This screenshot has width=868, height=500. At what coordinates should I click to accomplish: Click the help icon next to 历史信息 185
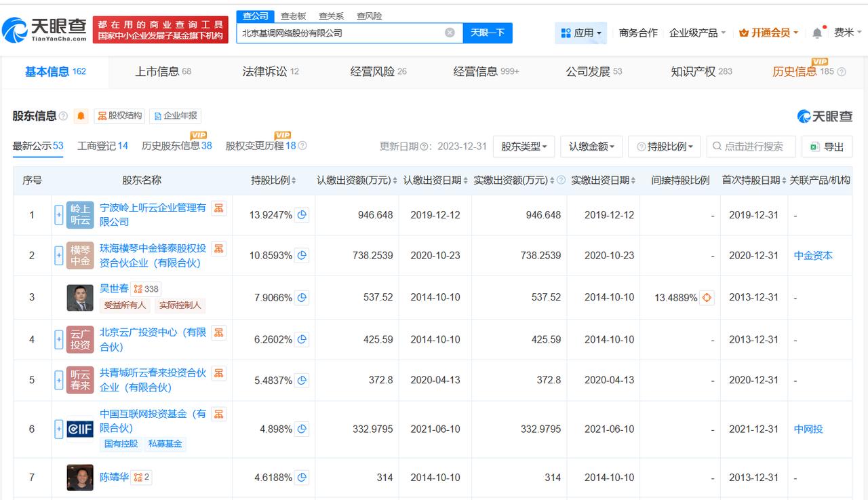click(x=842, y=72)
